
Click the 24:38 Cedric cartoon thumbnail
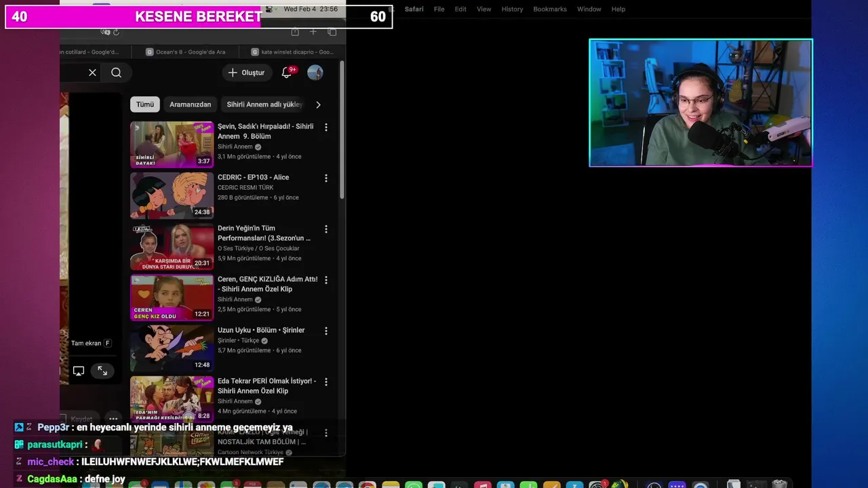point(172,195)
